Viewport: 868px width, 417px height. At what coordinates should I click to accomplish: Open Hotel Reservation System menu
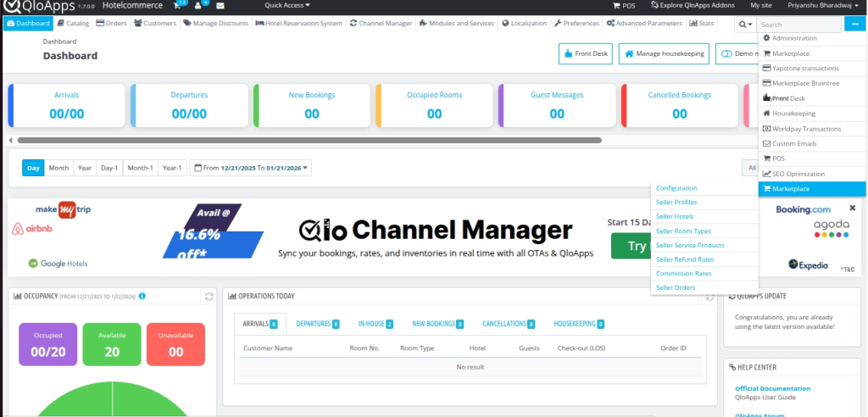pos(298,23)
